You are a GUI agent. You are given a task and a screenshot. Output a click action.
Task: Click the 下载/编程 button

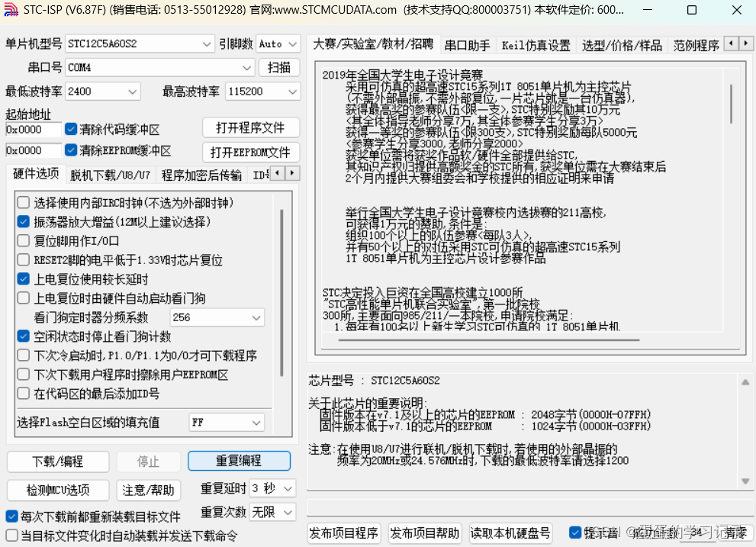pyautogui.click(x=57, y=461)
